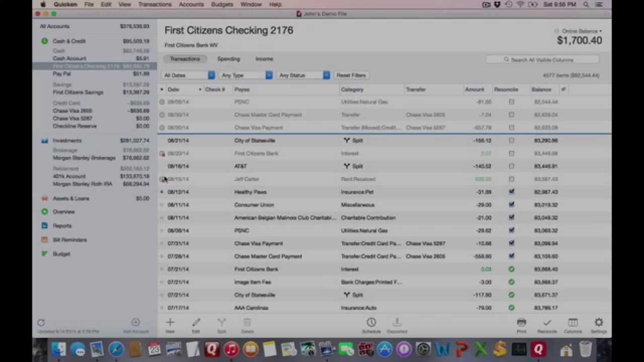Check reconcile box for Jeff Carter row
The width and height of the screenshot is (644, 362).
512,179
